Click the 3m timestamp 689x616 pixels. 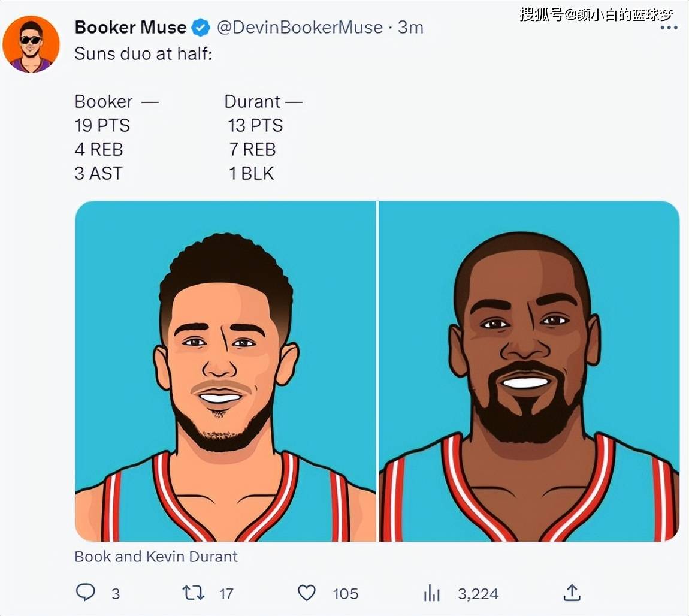tap(410, 27)
